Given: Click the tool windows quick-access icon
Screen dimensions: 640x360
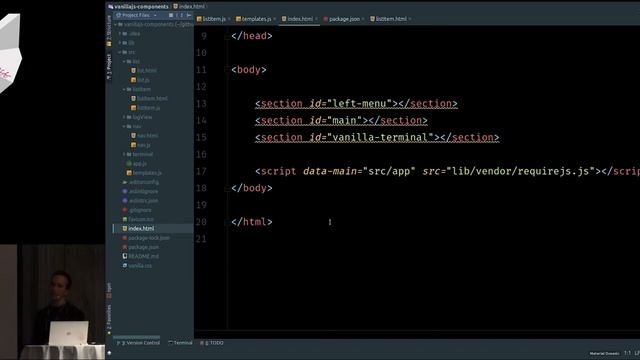Looking at the screenshot, I should pos(109,353).
